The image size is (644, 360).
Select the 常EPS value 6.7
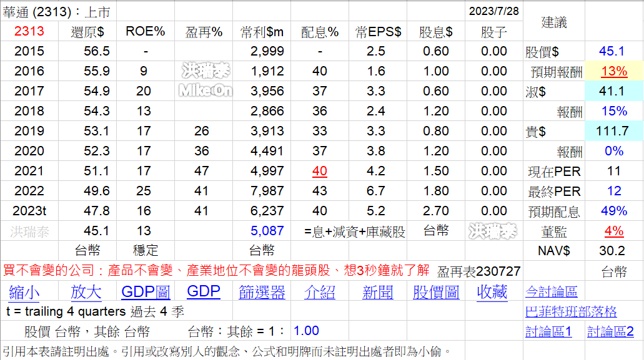[x=376, y=191]
